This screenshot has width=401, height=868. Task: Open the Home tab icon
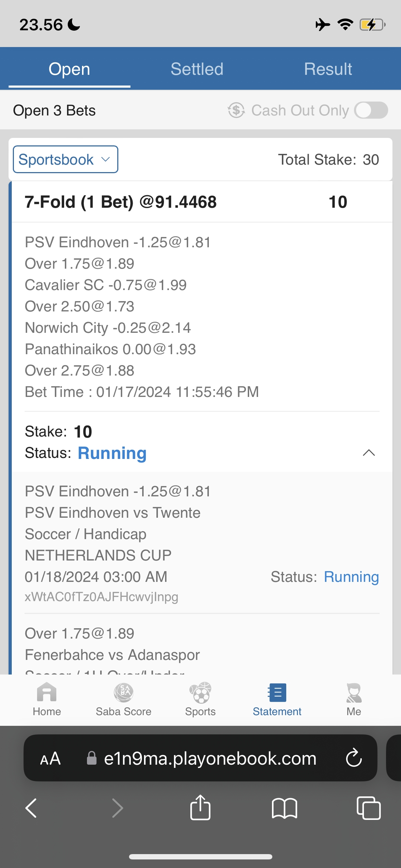click(x=47, y=693)
